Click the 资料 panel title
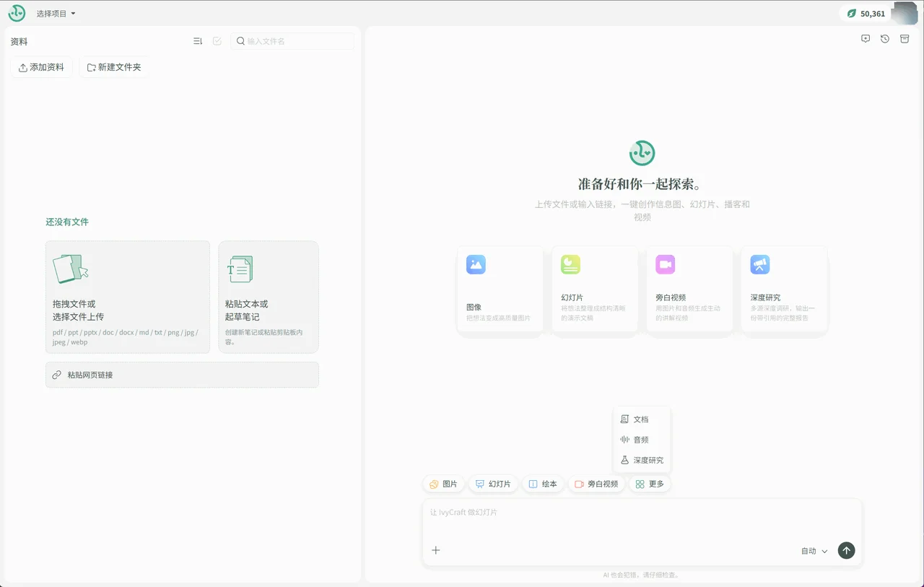The height and width of the screenshot is (587, 924). coord(19,41)
